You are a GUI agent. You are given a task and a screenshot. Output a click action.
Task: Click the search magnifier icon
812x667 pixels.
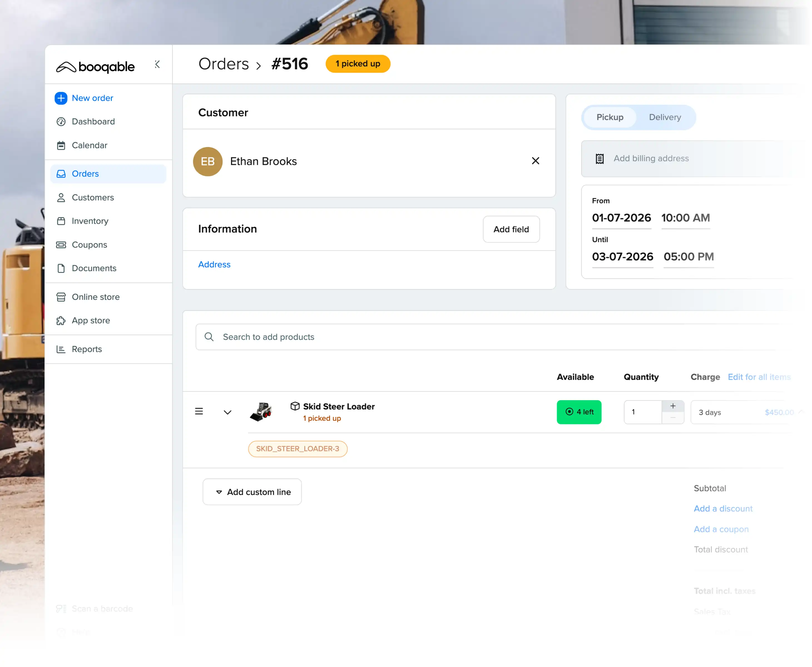tap(209, 337)
